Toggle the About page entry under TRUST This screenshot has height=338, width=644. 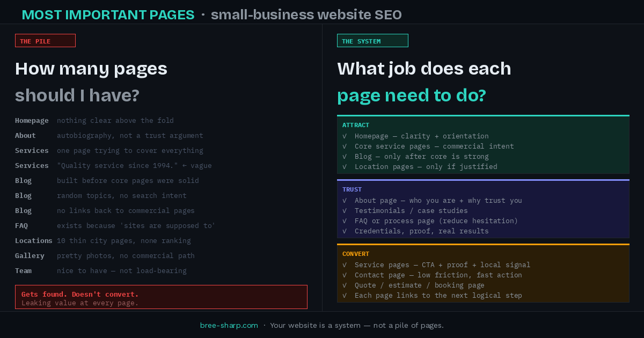click(x=344, y=200)
